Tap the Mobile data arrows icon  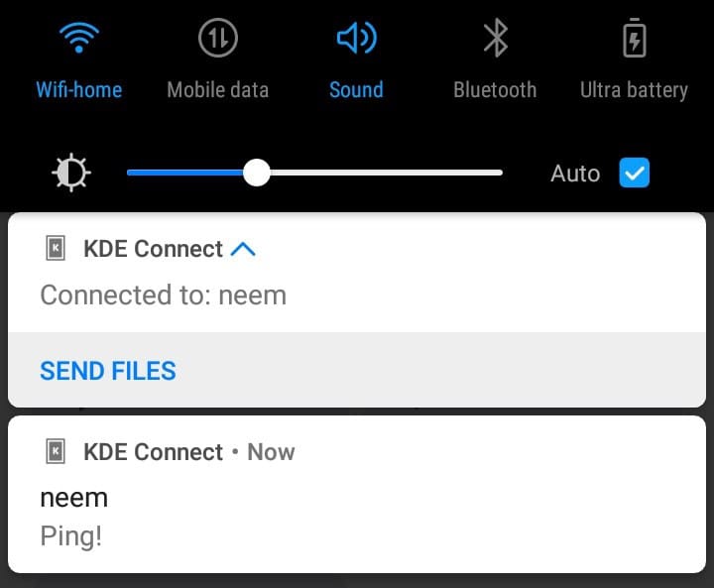[x=217, y=38]
